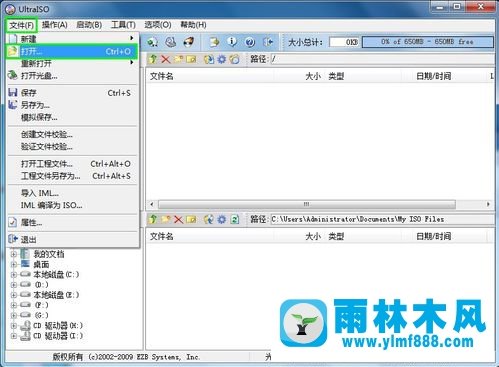Open the 启动(B) menu

click(x=89, y=25)
